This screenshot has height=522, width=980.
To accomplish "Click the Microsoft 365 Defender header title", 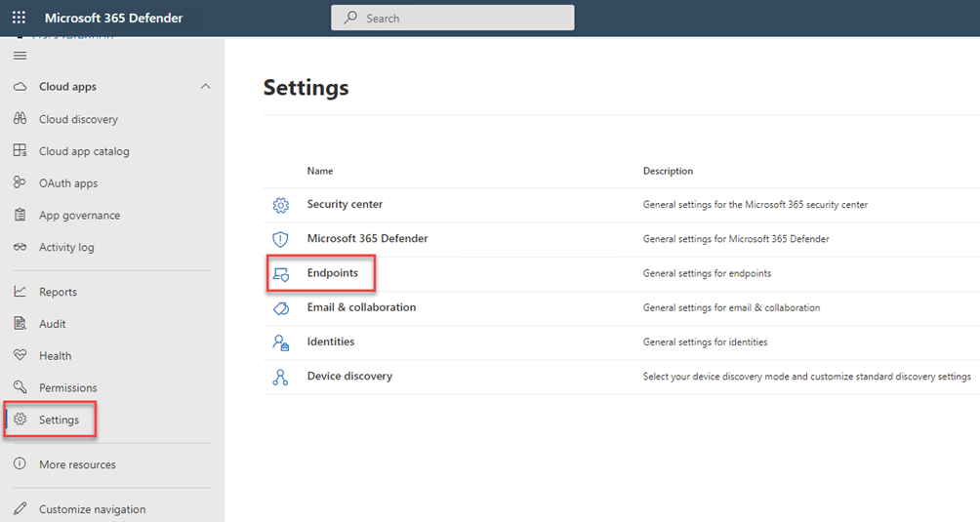I will tap(114, 19).
